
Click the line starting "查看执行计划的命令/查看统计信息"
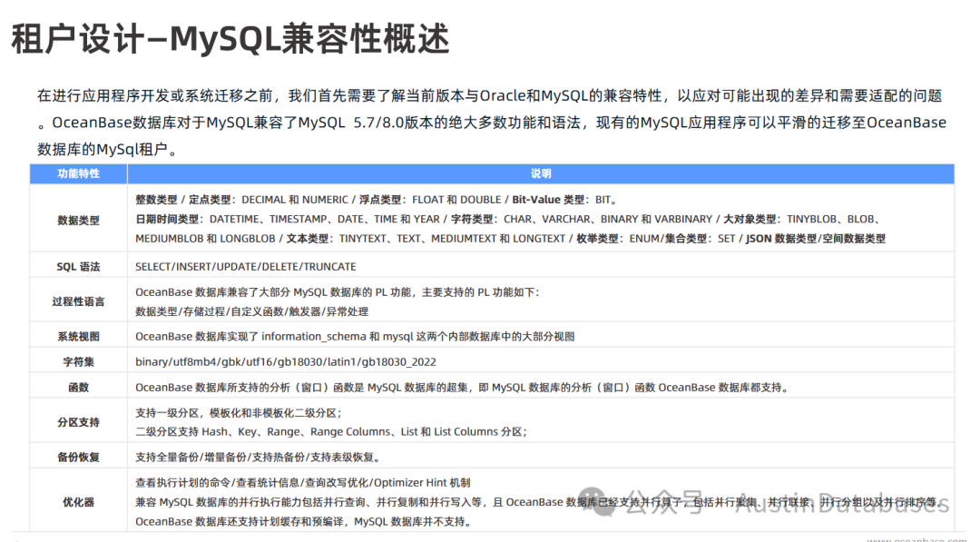point(303,483)
